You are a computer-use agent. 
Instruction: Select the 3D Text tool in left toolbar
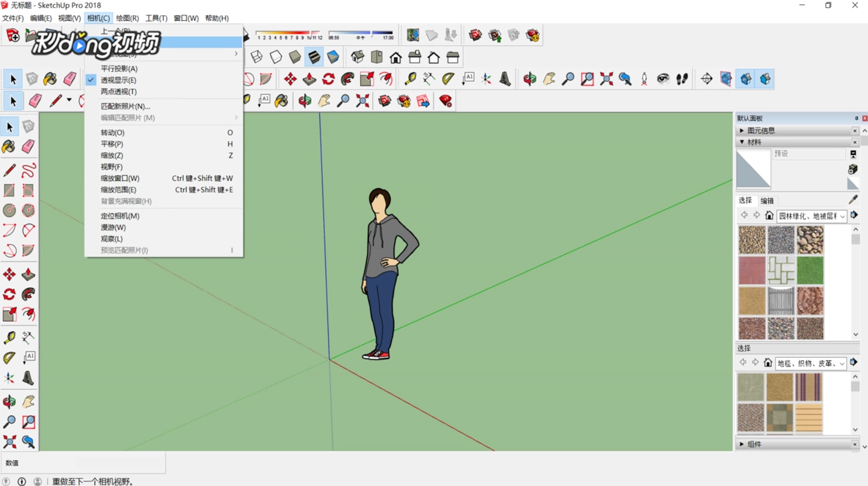[28, 378]
